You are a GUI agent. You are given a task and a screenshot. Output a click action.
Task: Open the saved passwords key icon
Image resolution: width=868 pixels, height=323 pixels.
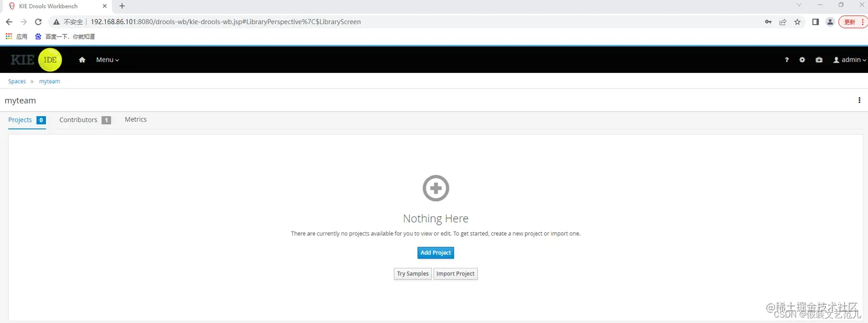768,22
